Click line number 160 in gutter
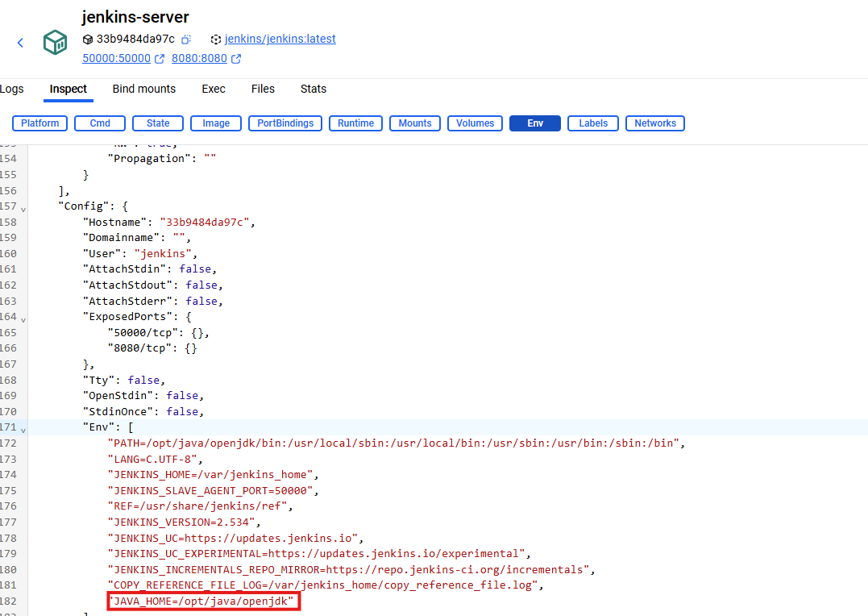Image resolution: width=868 pixels, height=616 pixels. pyautogui.click(x=8, y=254)
